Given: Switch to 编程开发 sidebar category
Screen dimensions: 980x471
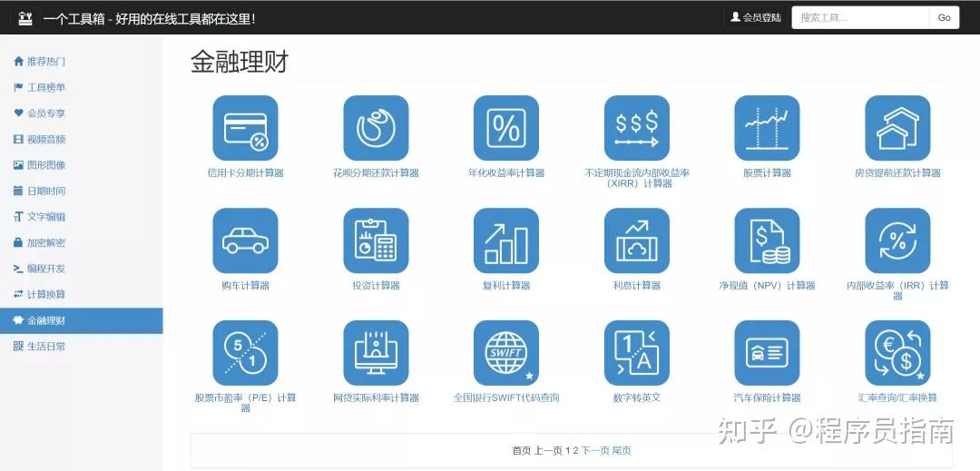Looking at the screenshot, I should 45,269.
